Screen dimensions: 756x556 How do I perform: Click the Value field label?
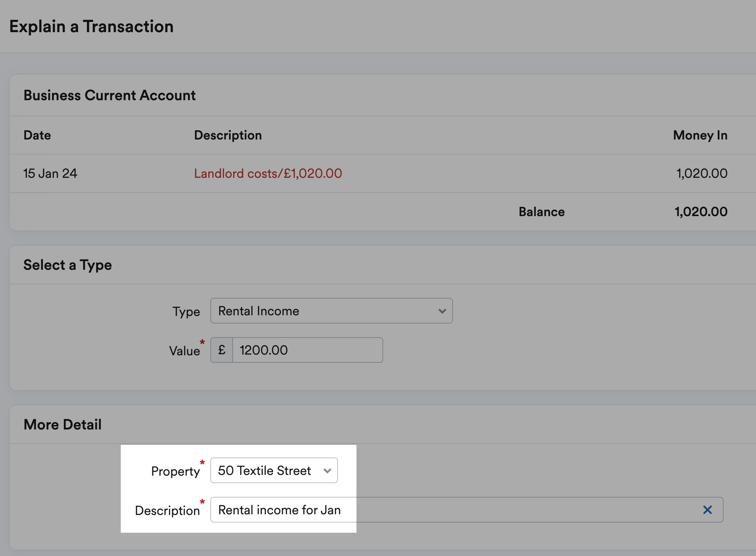pos(184,351)
